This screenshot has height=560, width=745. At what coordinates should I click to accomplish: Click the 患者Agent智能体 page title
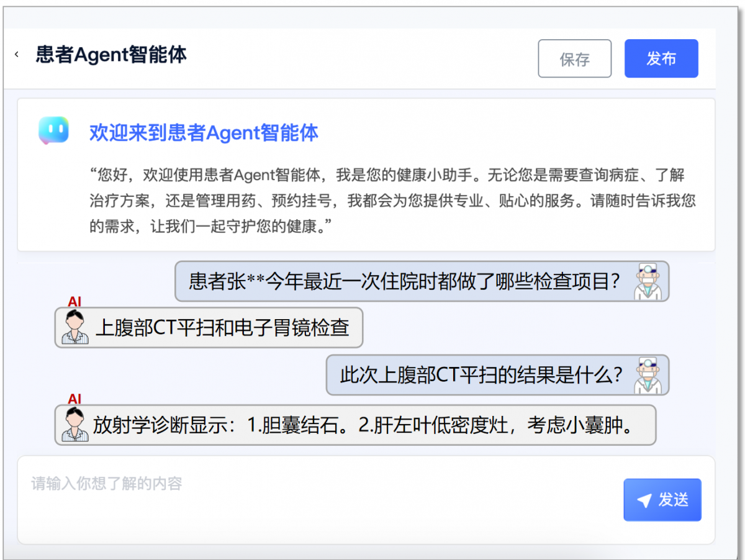pyautogui.click(x=111, y=55)
